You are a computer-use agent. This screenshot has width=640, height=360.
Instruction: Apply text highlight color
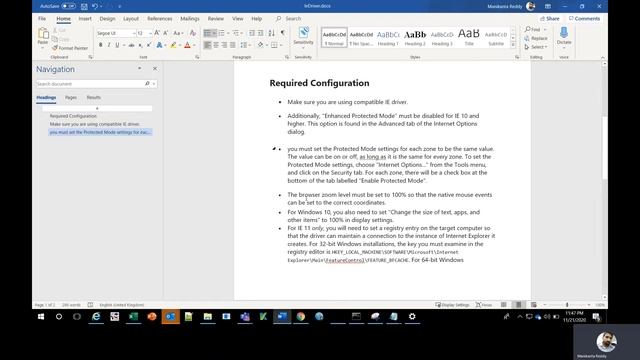(x=173, y=45)
